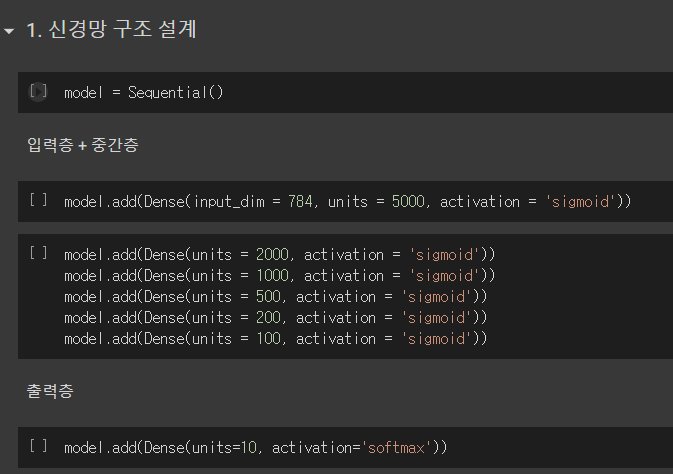The width and height of the screenshot is (673, 474).
Task: Click the 'softmax' string in output cell
Action: point(396,448)
